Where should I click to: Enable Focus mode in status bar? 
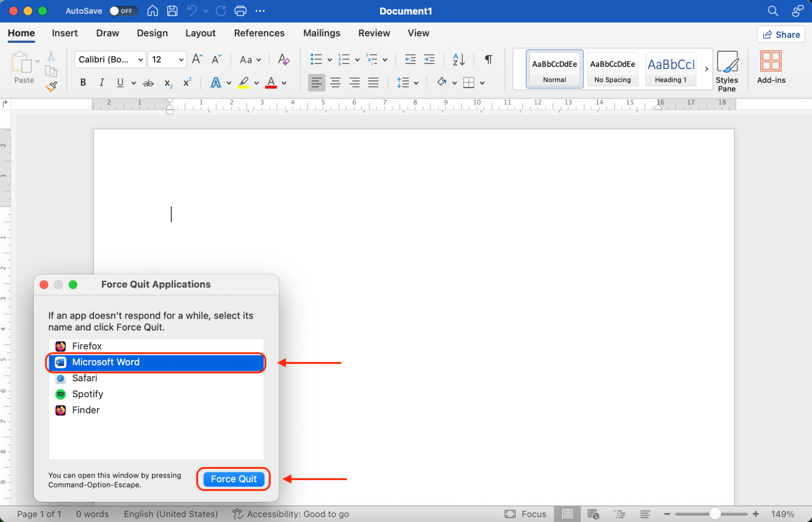point(526,513)
